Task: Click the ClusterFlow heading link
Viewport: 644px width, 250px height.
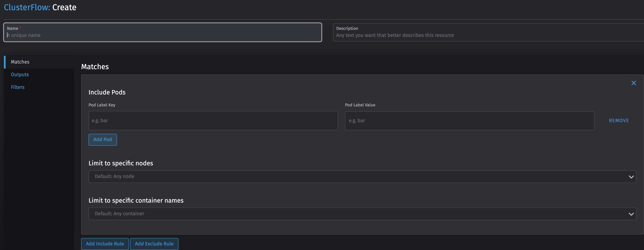Action: coord(26,7)
